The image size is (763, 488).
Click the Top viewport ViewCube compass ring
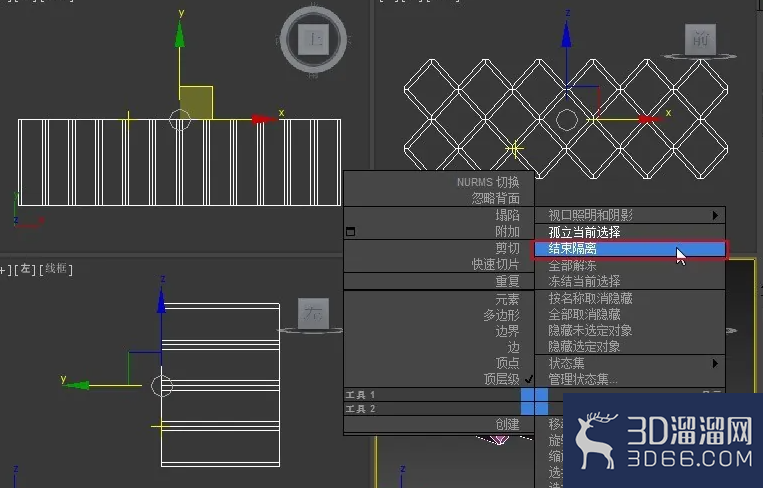tap(313, 39)
